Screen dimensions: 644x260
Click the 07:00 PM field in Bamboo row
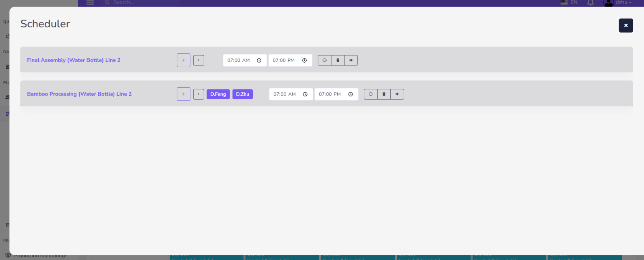(x=330, y=94)
